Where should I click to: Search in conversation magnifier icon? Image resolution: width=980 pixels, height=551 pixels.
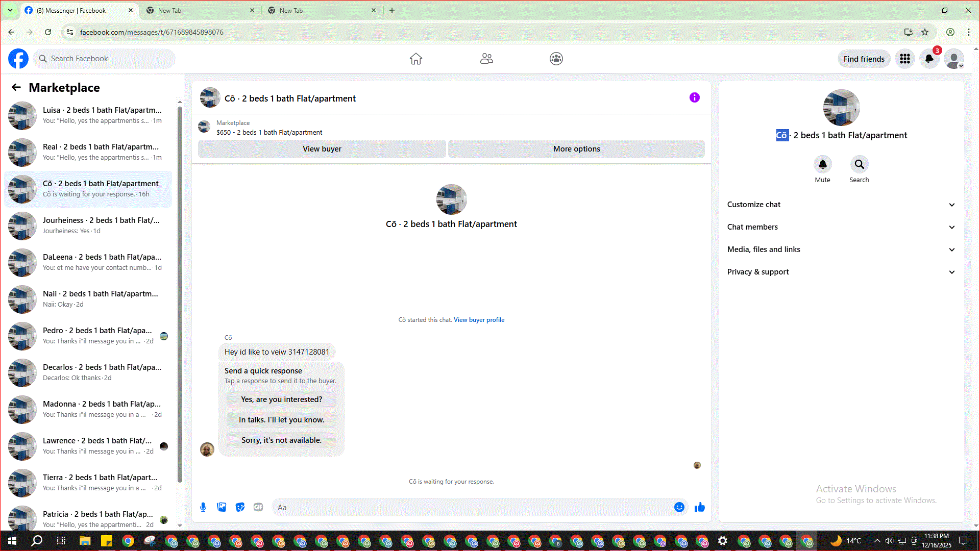coord(860,164)
